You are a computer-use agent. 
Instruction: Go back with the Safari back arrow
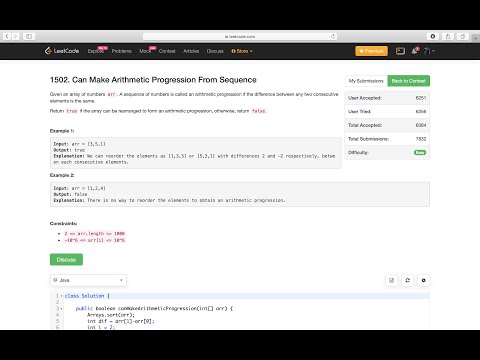[7, 36]
